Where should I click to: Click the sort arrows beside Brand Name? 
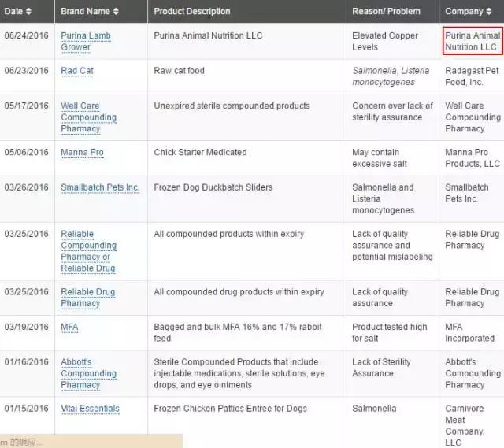tap(116, 12)
